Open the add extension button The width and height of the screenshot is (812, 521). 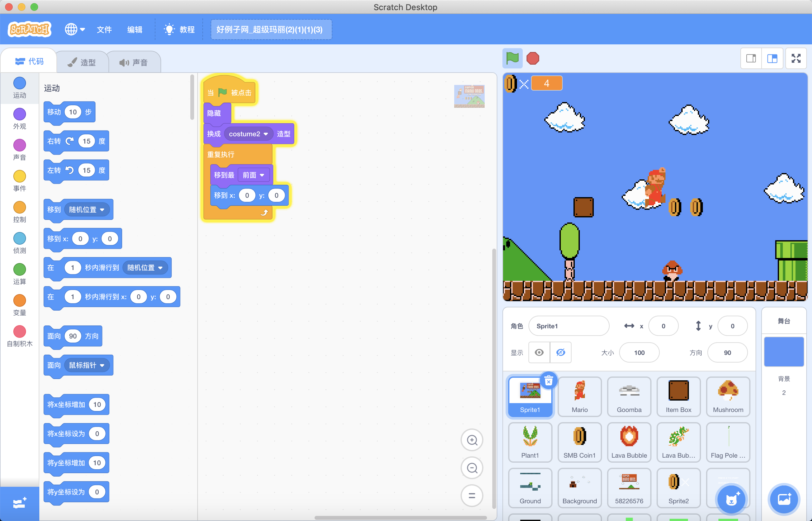(x=20, y=503)
